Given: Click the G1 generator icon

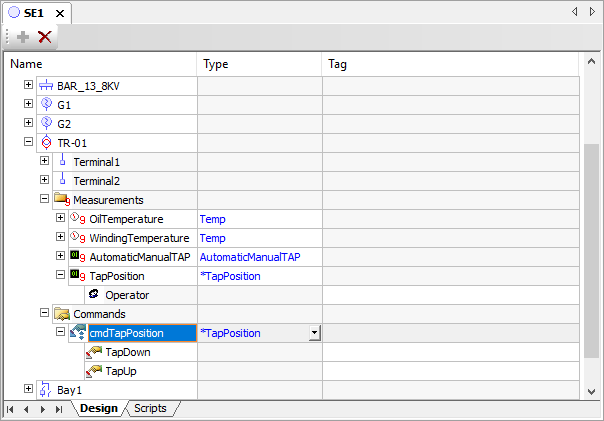Looking at the screenshot, I should coord(46,105).
